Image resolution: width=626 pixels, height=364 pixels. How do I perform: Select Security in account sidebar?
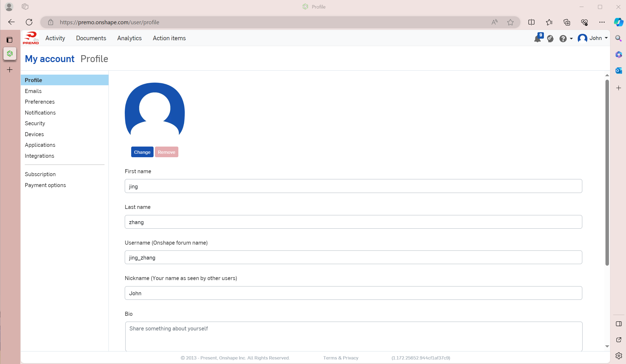[35, 123]
